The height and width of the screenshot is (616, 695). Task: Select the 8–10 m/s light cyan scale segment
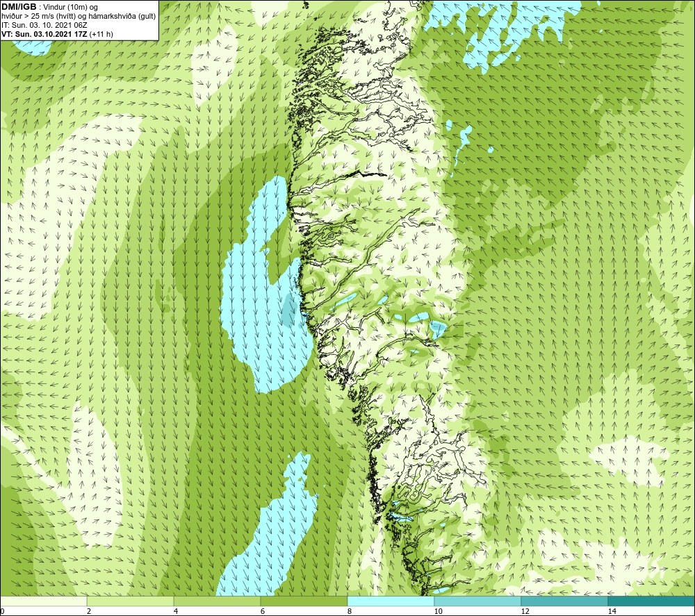click(391, 601)
